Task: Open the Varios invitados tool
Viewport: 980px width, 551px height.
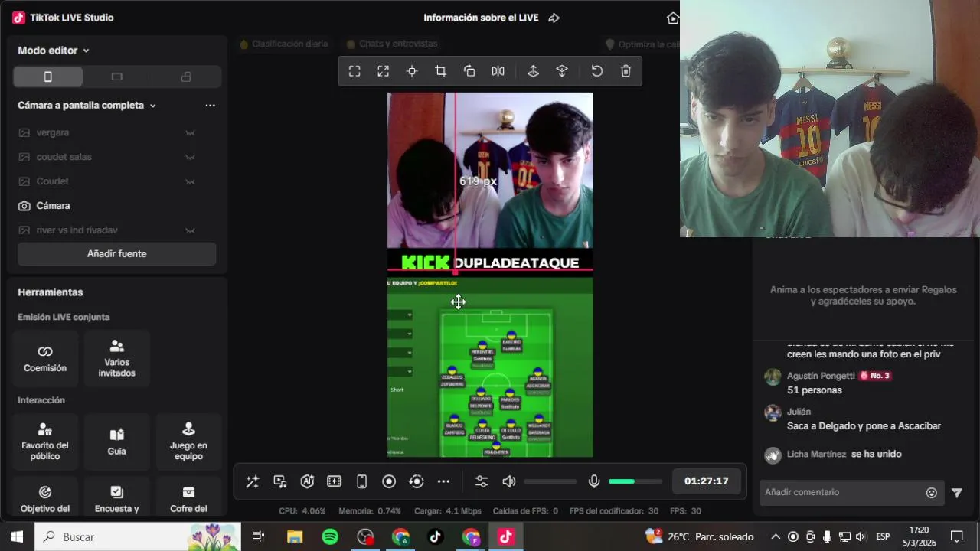Action: click(116, 358)
